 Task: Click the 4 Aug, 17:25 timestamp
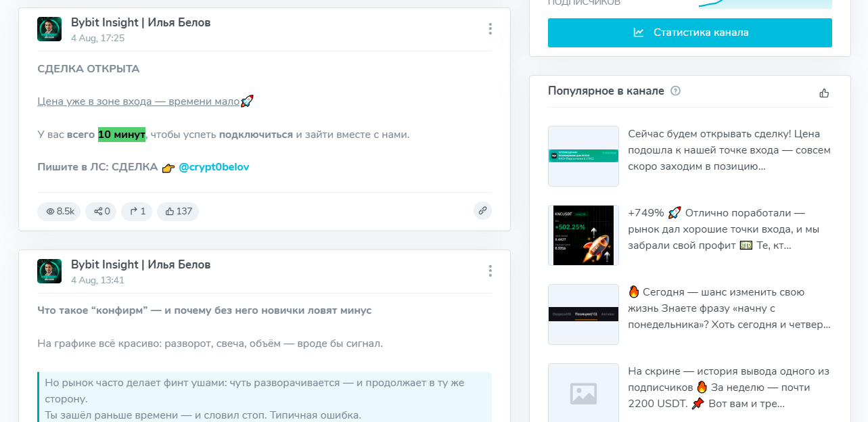[98, 39]
